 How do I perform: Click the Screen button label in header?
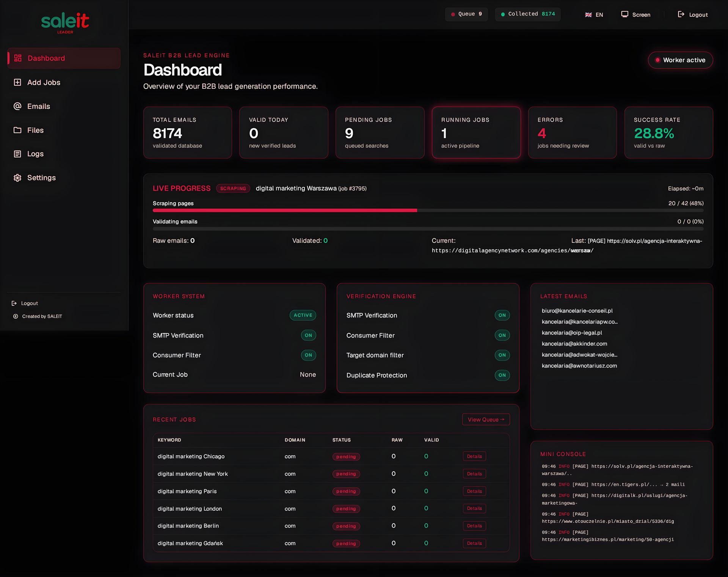[641, 15]
